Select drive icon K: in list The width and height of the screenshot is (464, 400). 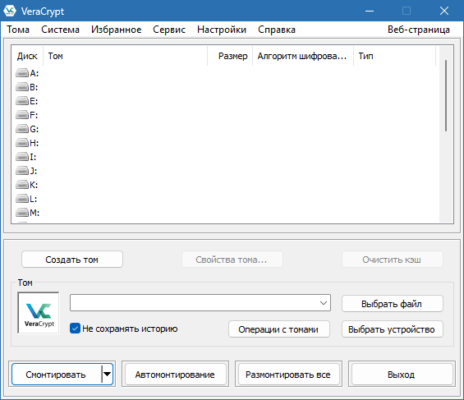click(22, 185)
